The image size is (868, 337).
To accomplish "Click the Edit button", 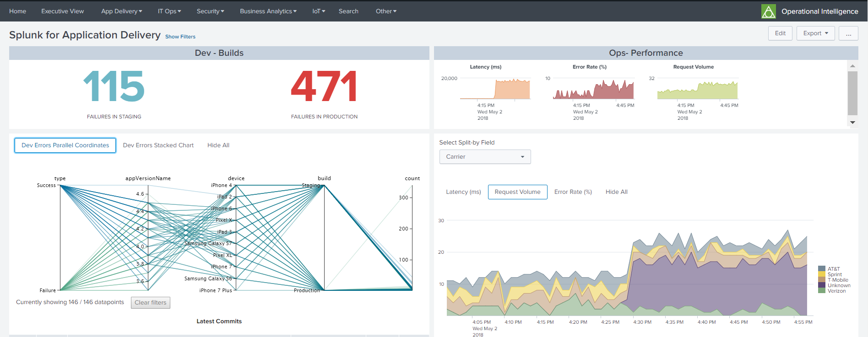I will click(780, 33).
